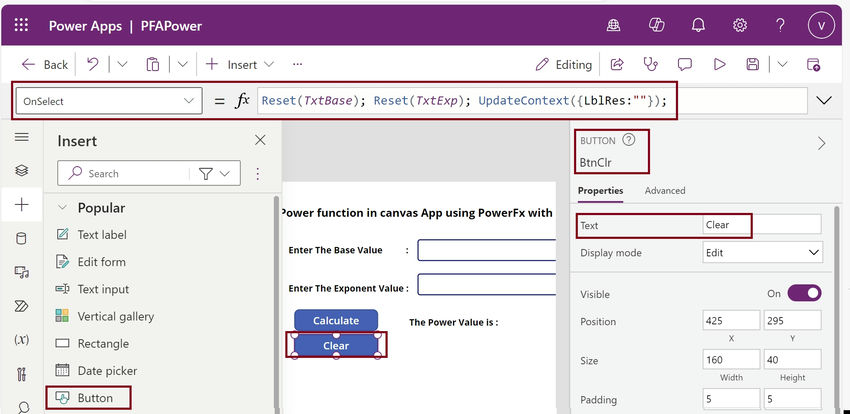The height and width of the screenshot is (414, 850).
Task: Click the Text property input field
Action: tap(761, 225)
